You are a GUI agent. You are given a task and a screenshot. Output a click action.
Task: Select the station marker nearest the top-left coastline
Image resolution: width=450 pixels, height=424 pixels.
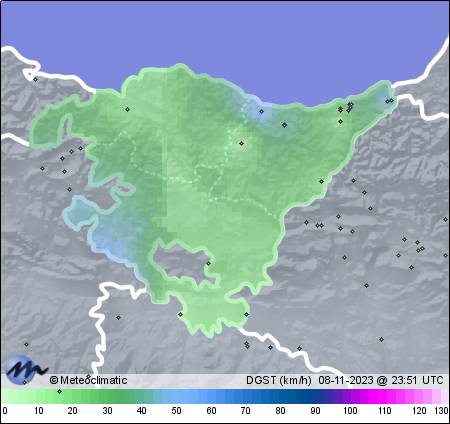coord(36,79)
